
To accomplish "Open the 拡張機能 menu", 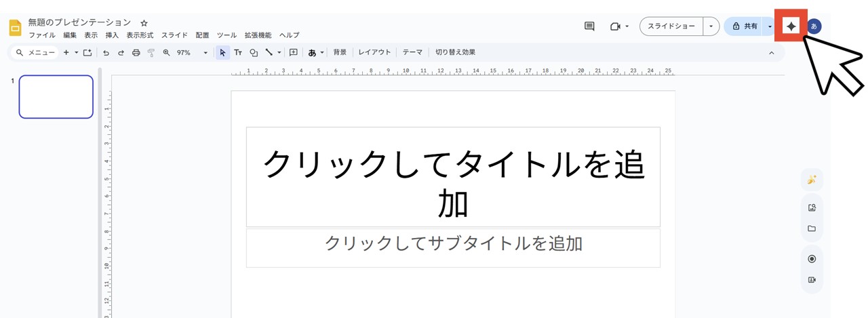I will (258, 35).
